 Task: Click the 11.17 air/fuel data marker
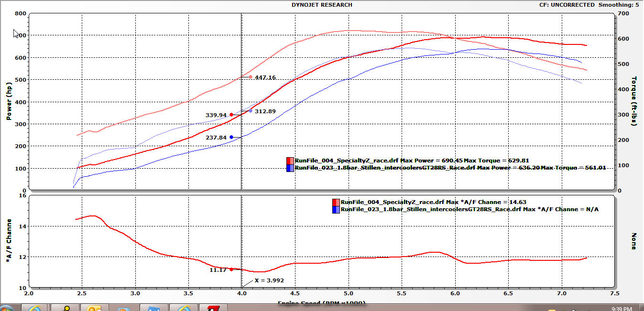pos(231,269)
